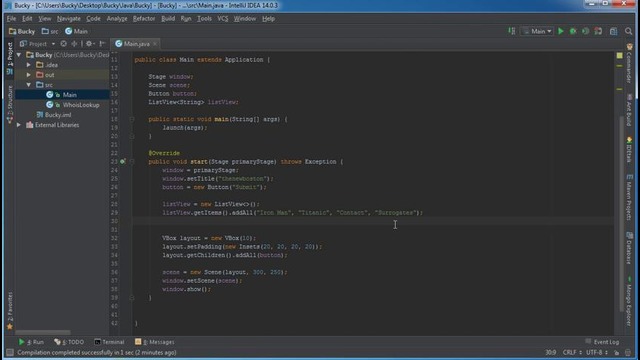
Task: Select WhoisLookup class in project tree
Action: [x=81, y=105]
